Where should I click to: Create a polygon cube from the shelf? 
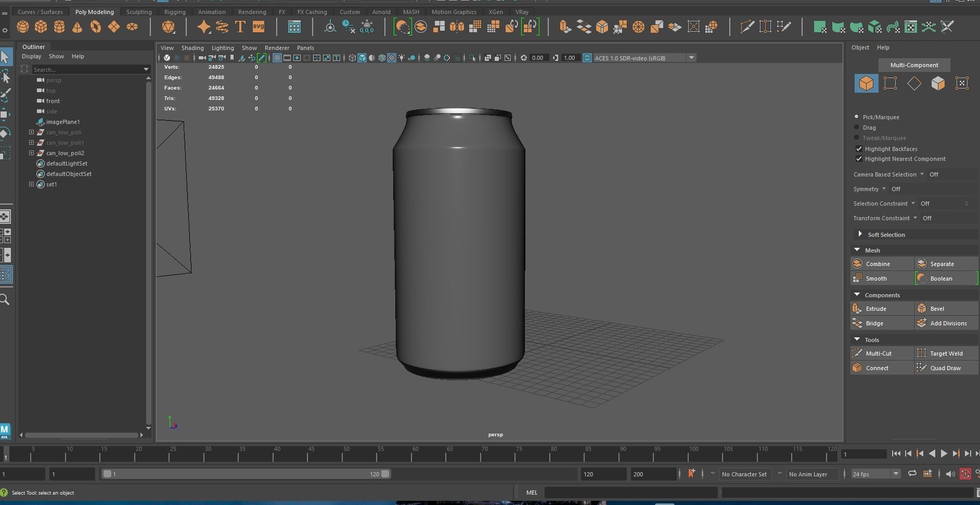(x=41, y=27)
